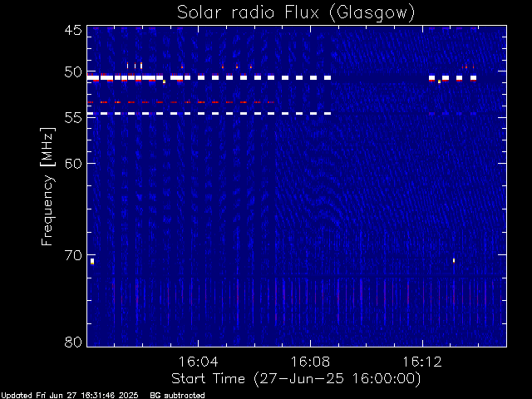
Task: Click the small yellow burst near 70 MHz after 16:12
Action: (454, 260)
